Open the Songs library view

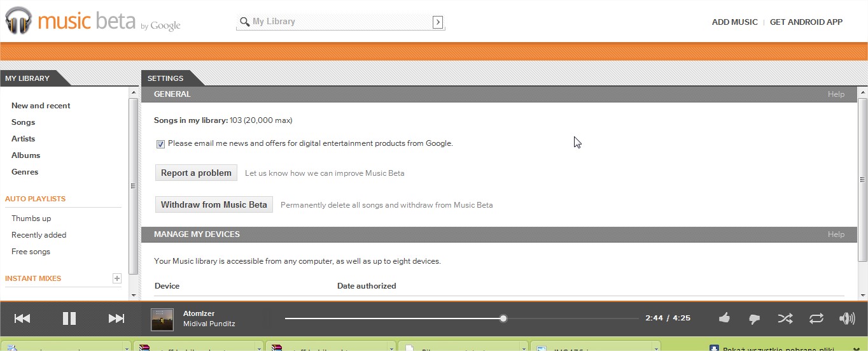coord(23,122)
